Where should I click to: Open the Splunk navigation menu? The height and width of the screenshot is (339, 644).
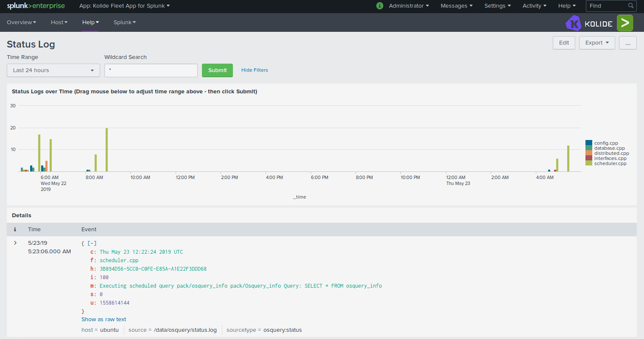click(x=125, y=22)
